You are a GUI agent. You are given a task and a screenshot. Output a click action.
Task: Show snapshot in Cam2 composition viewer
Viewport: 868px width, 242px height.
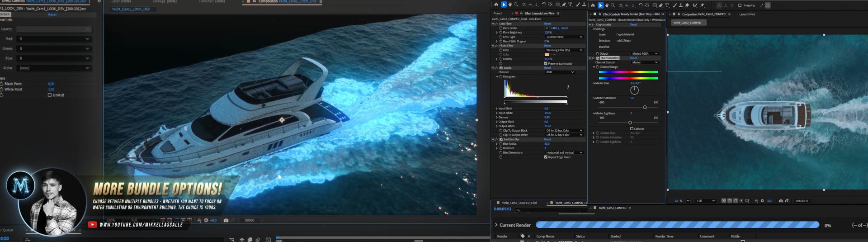pyautogui.click(x=787, y=201)
